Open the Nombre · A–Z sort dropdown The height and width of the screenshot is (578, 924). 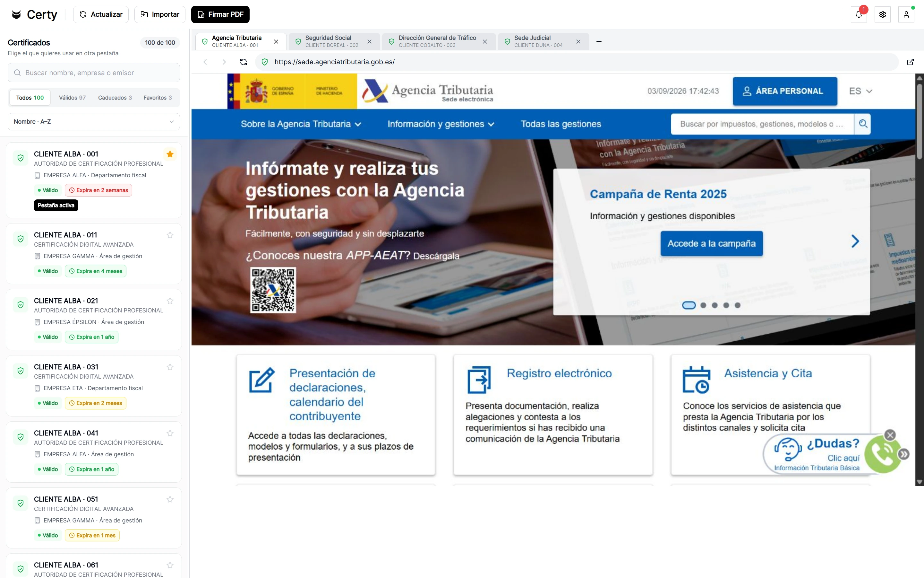coord(94,122)
